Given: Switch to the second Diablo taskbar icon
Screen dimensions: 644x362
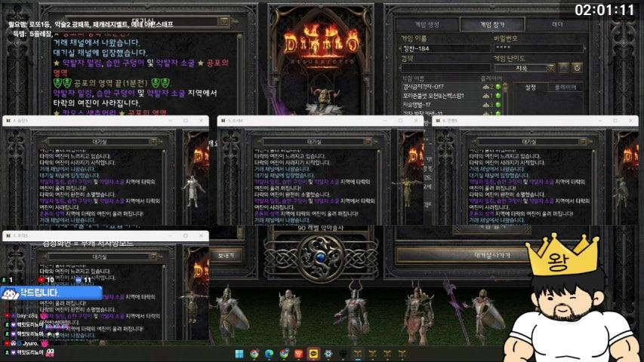Looking at the screenshot, I should (372, 354).
